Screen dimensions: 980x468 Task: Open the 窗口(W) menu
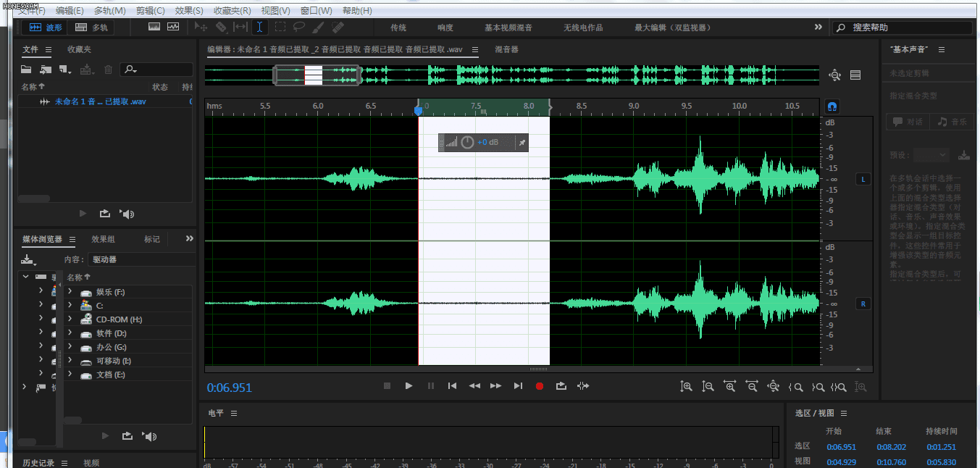(316, 11)
